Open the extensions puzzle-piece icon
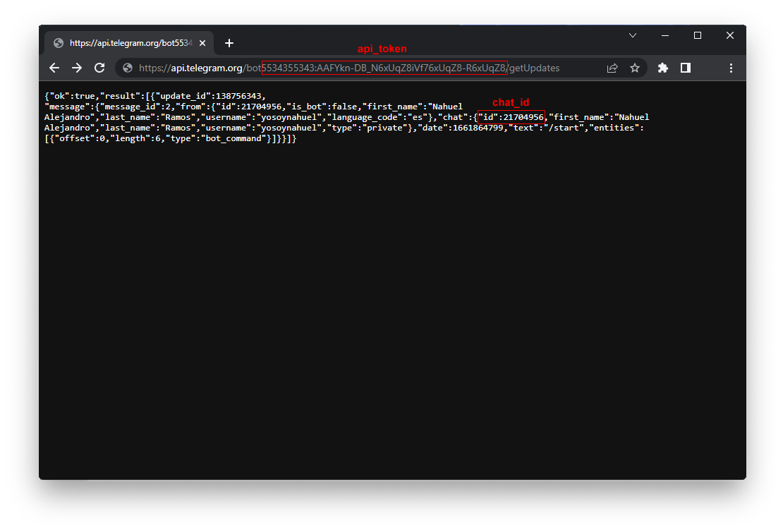This screenshot has height=532, width=783. click(662, 68)
